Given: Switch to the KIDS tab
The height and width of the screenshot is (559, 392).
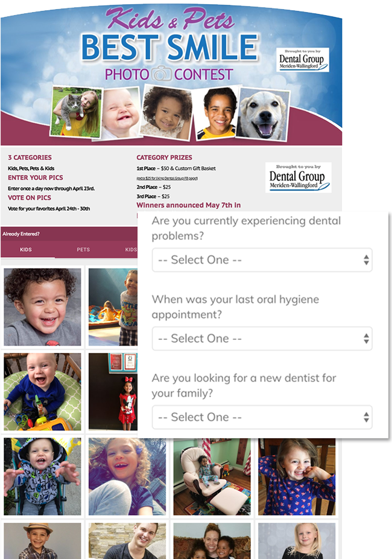Looking at the screenshot, I should 26,249.
